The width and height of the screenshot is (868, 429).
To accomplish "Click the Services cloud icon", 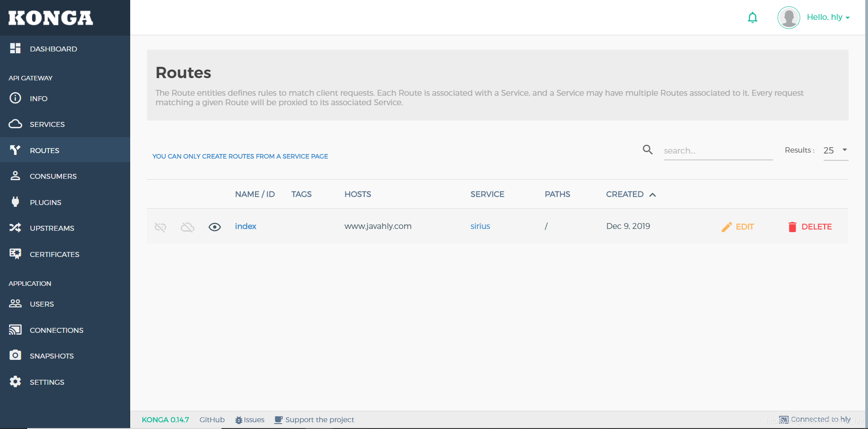I will [x=15, y=124].
